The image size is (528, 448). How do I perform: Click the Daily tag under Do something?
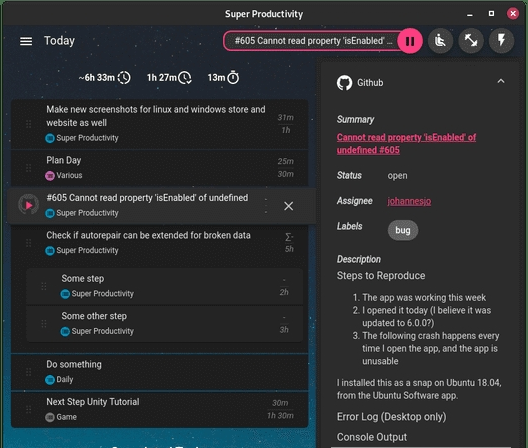(x=59, y=380)
